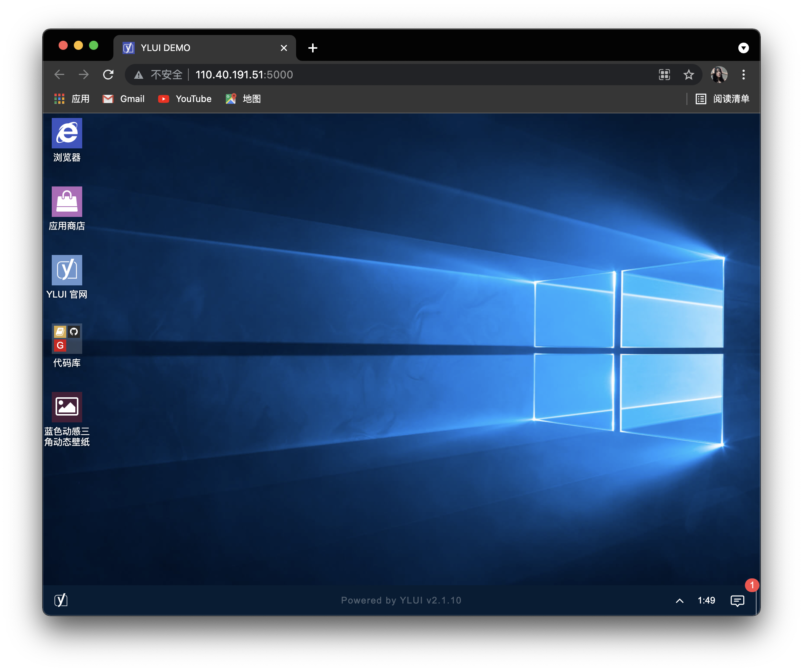Image resolution: width=803 pixels, height=672 pixels.
Task: Open a new browser tab
Action: (x=312, y=48)
